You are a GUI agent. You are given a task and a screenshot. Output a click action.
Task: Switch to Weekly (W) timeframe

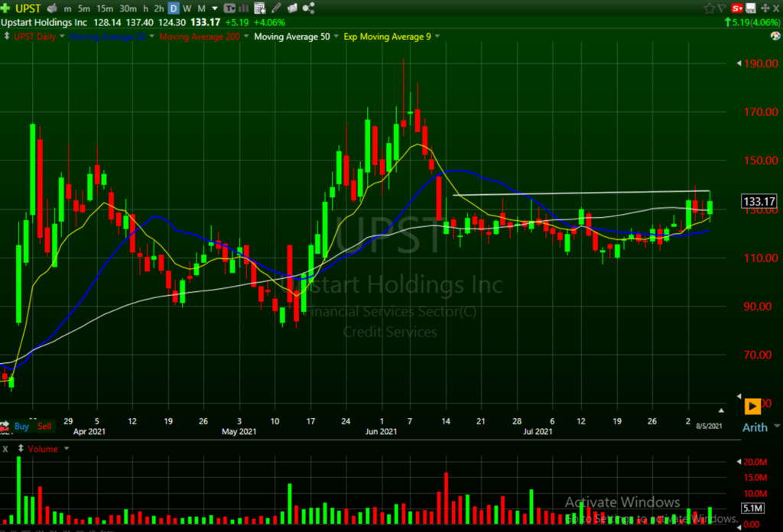pos(187,8)
